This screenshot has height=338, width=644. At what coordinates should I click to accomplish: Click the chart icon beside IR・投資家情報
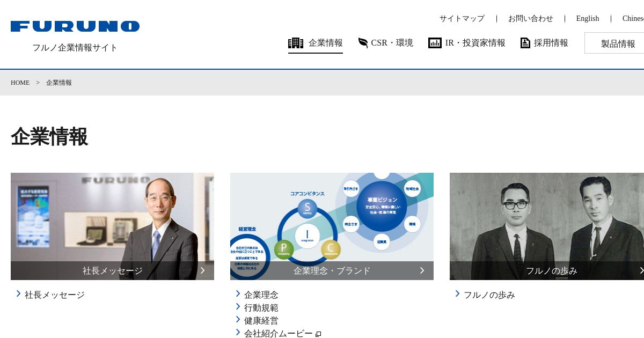(435, 43)
